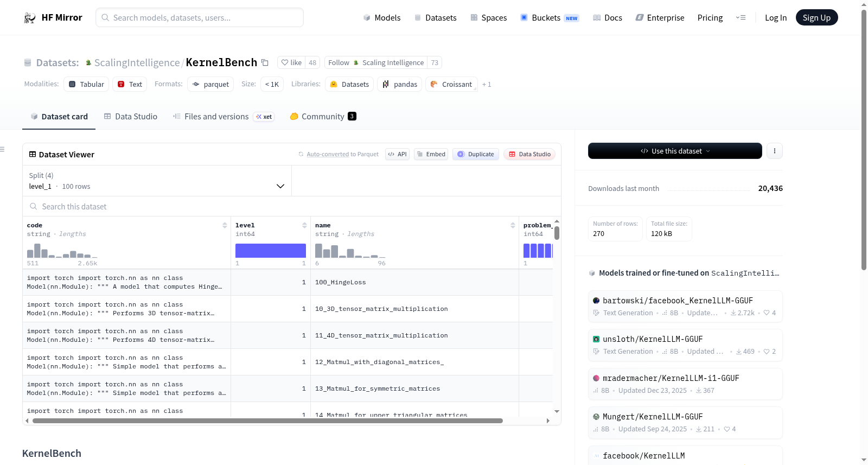Click the table vertical scrollbar thumb
Viewport: 868px width, 465px height.
pyautogui.click(x=557, y=233)
